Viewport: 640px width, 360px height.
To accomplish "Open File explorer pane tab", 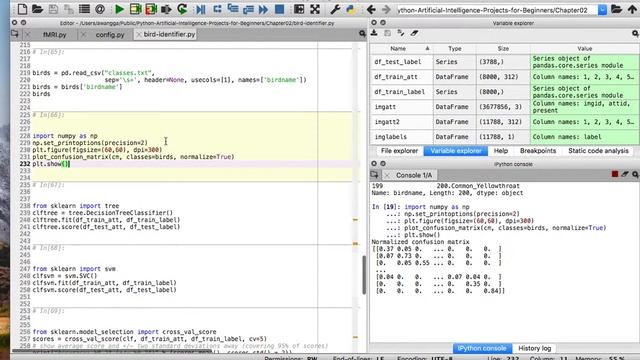I will pyautogui.click(x=399, y=151).
